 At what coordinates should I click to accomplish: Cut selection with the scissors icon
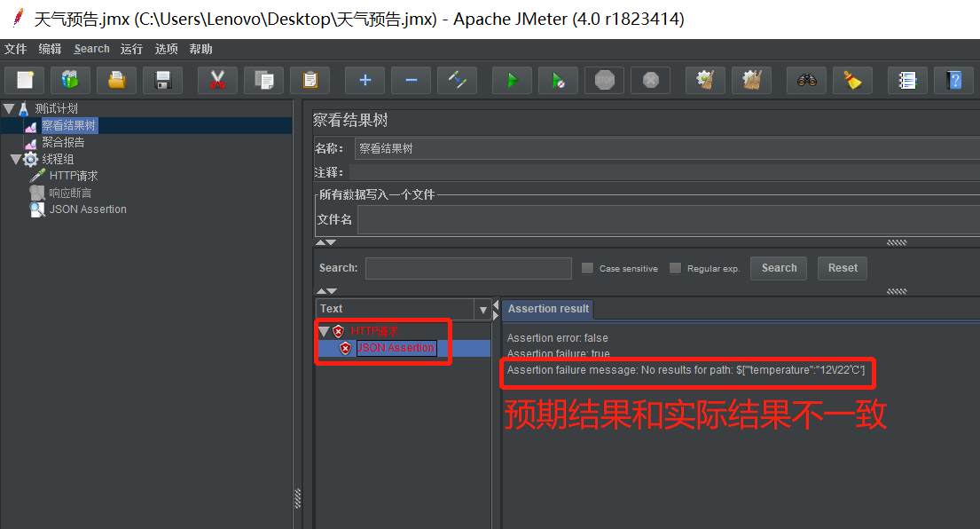point(217,80)
